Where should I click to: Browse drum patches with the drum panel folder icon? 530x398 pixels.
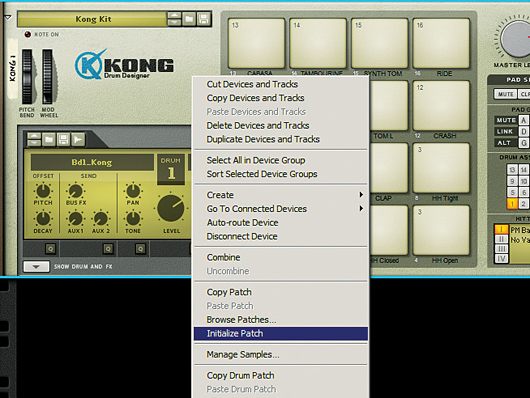pos(49,139)
